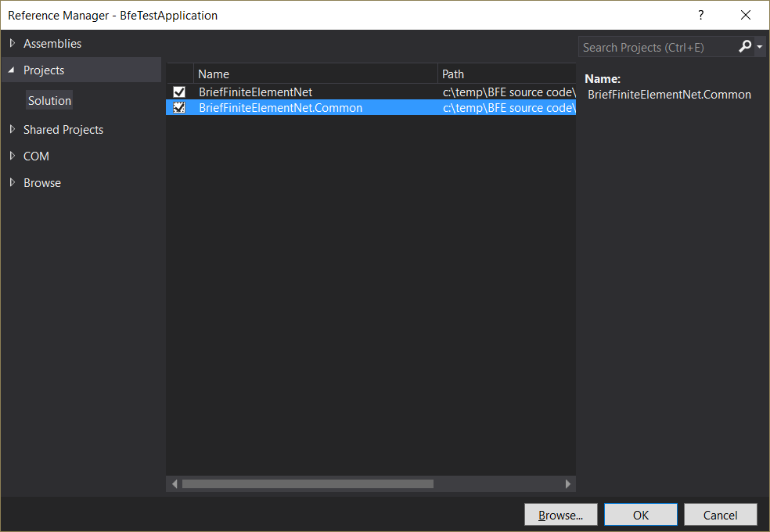Open the Browse category in sidebar

(42, 182)
